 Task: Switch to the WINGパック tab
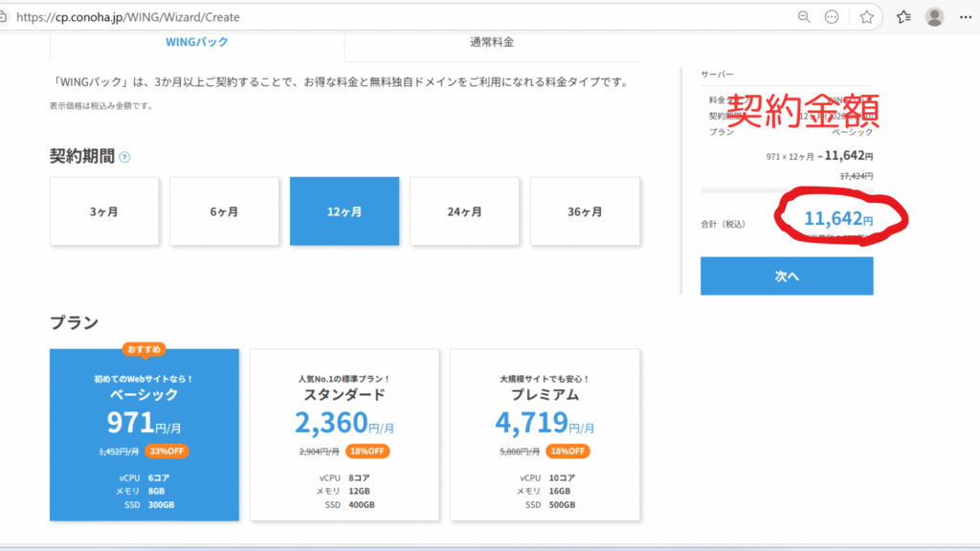click(197, 42)
